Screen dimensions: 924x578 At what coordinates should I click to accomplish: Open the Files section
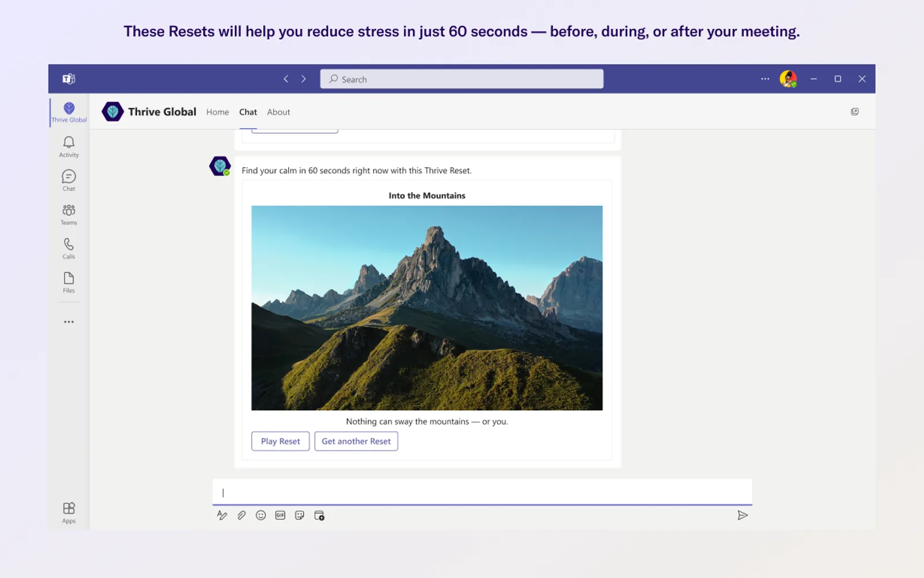[69, 283]
